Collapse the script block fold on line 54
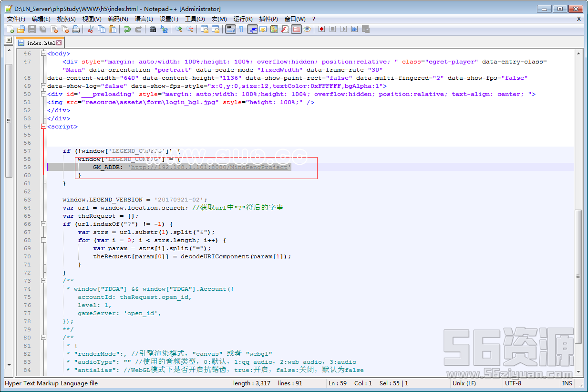 43,127
